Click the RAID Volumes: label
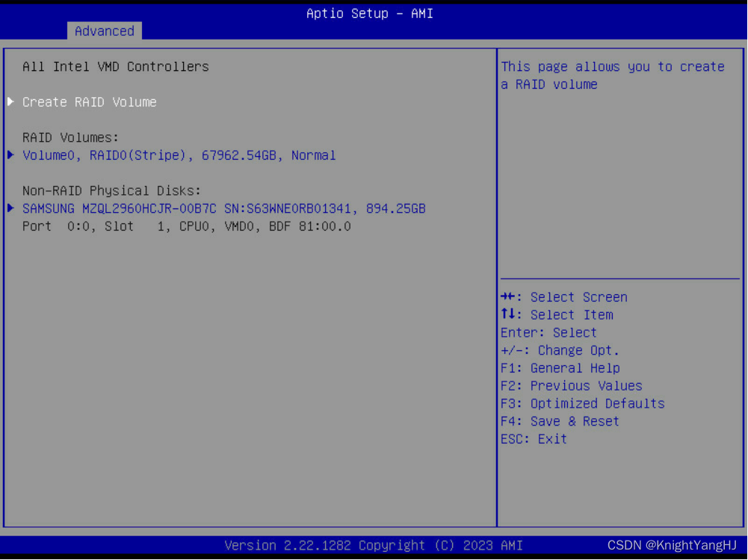This screenshot has width=748, height=560. click(x=70, y=137)
